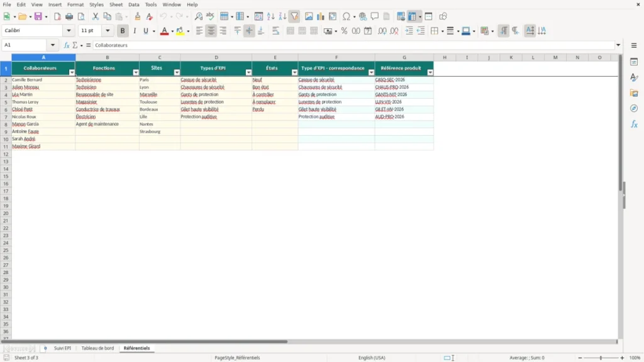Screen dimensions: 644x362
Task: Click the Print icon
Action: (69, 16)
